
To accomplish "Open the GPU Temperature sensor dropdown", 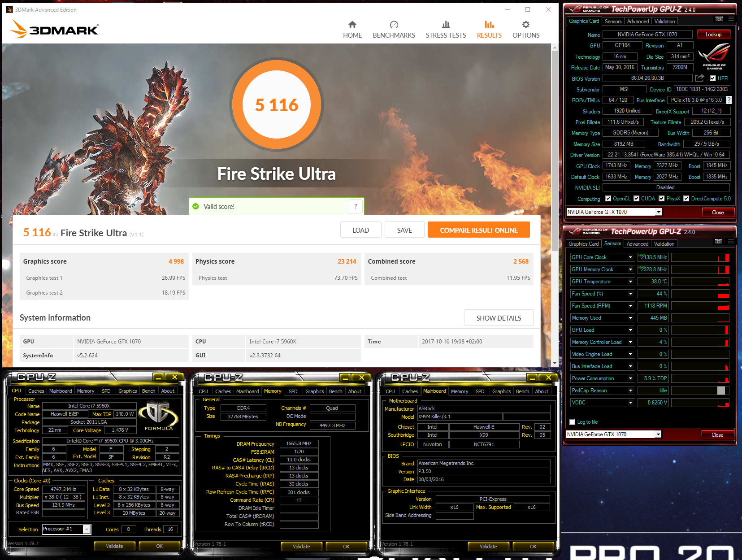I will (x=630, y=282).
